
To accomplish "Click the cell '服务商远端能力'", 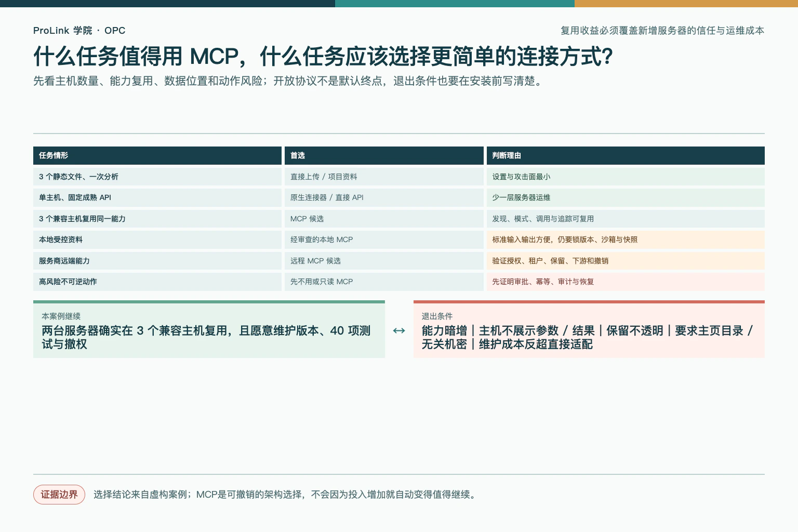I will coord(157,261).
